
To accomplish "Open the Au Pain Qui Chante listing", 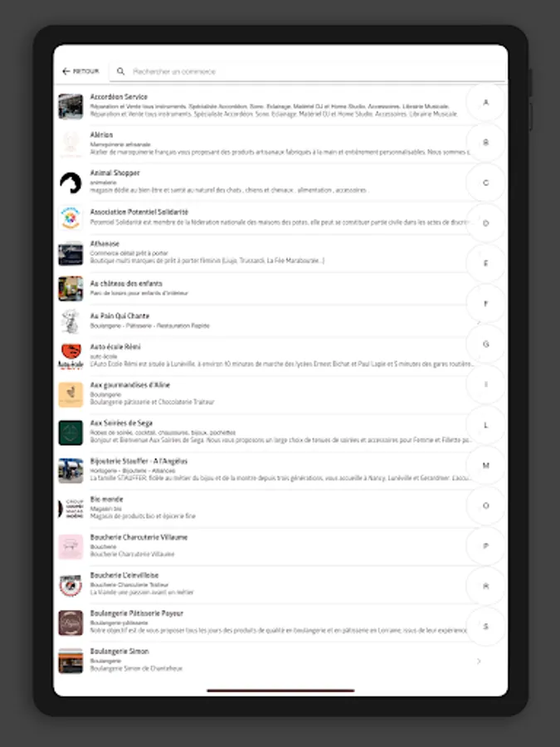I will click(265, 321).
